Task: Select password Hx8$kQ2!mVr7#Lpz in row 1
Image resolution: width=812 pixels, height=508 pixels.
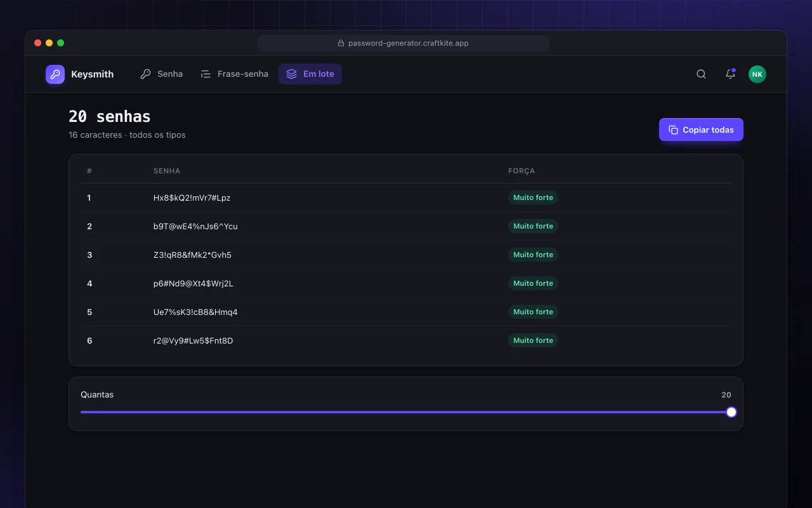Action: [192, 197]
